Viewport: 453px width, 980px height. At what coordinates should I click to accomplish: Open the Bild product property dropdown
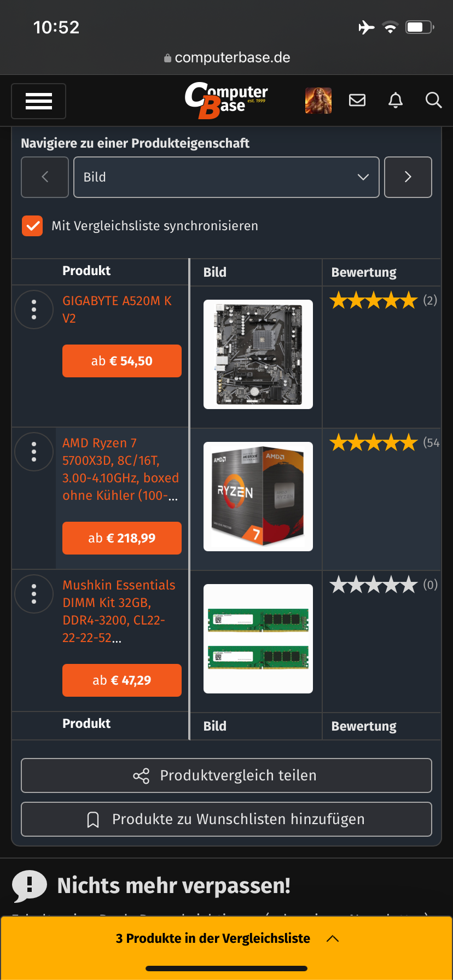click(x=226, y=177)
